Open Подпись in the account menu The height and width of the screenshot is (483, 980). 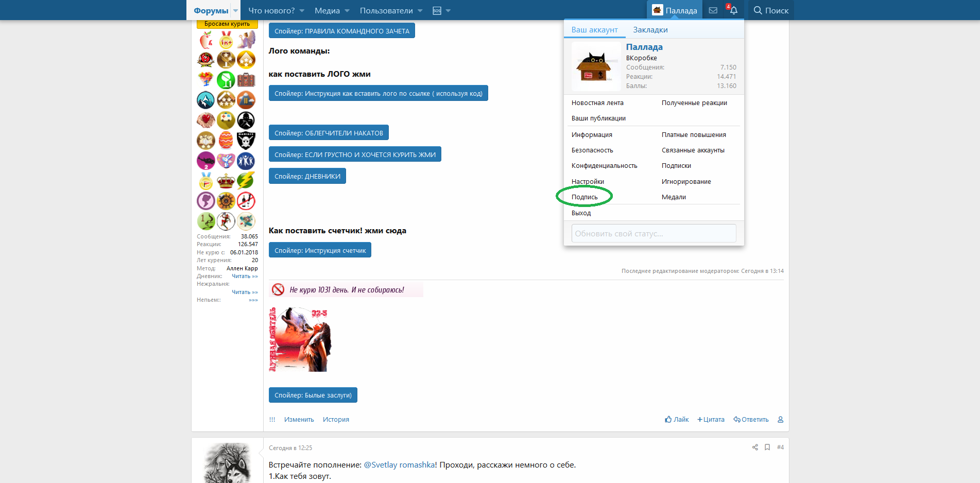tap(584, 197)
